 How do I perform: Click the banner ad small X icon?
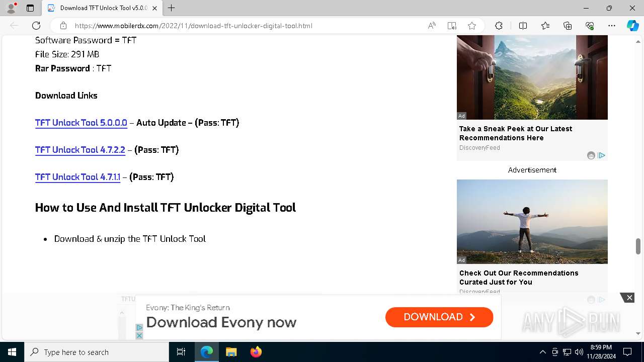pyautogui.click(x=139, y=335)
